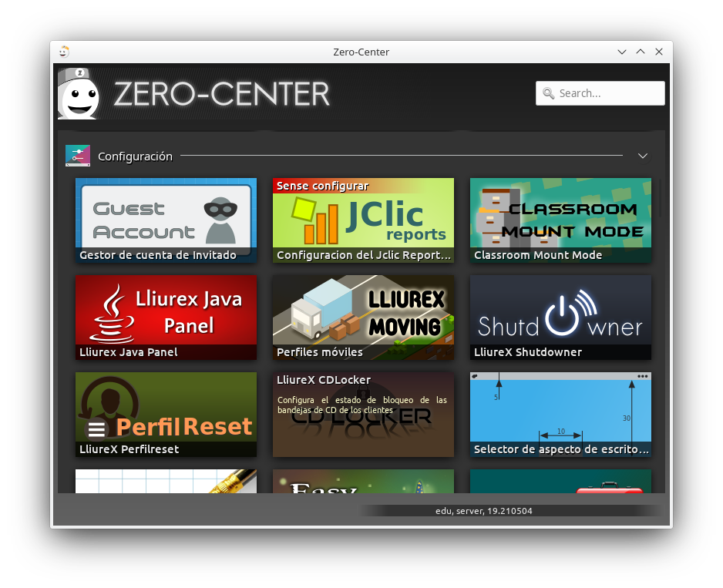
Task: Collapse the Configuración section chevron
Action: (643, 156)
